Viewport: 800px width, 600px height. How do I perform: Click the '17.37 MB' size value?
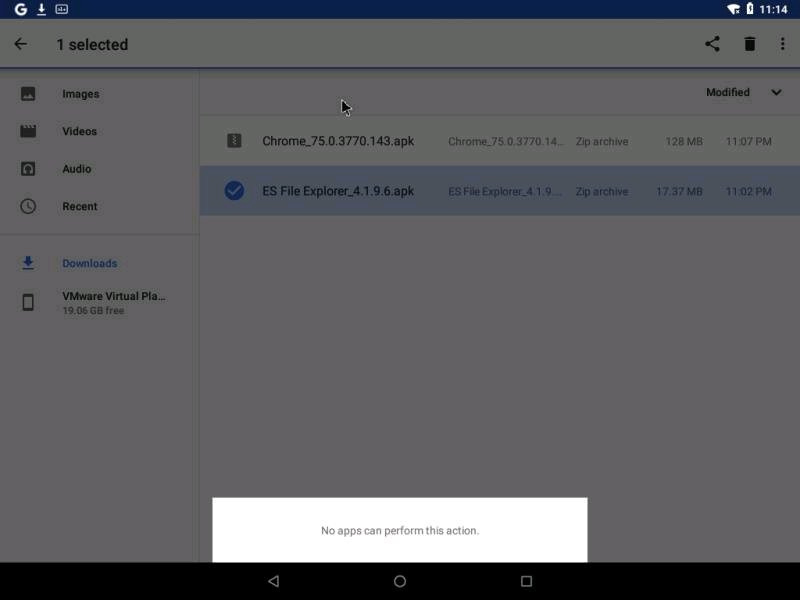(679, 191)
